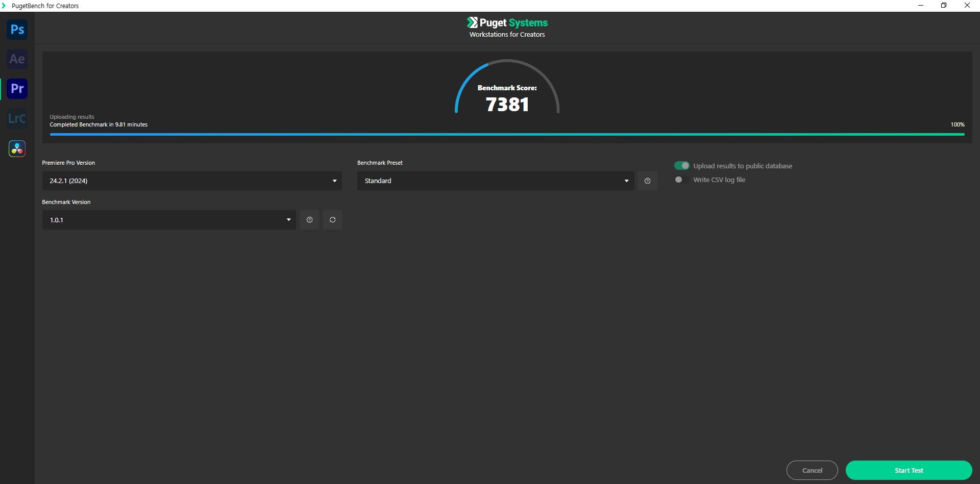
Task: Click the Puget Systems logo
Action: (507, 22)
